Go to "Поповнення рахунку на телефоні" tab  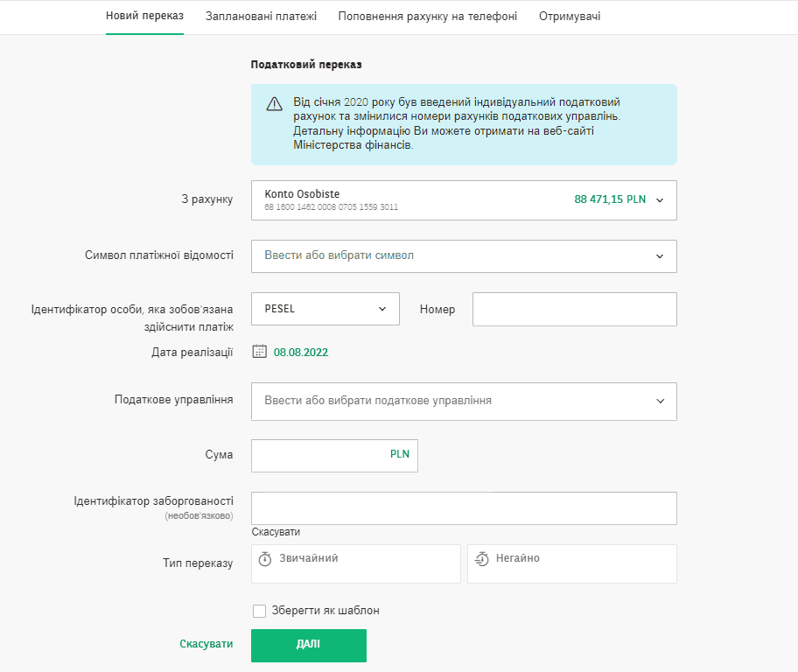coord(427,17)
